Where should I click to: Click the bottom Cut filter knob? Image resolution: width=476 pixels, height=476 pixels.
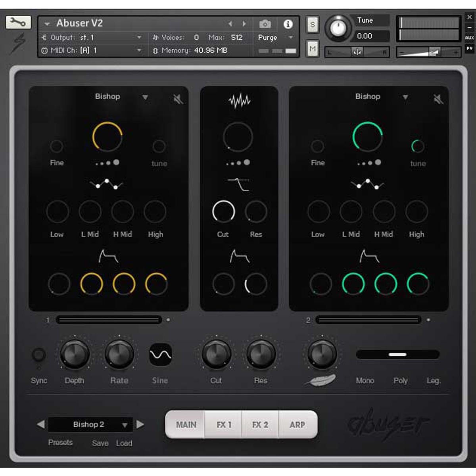tap(217, 354)
